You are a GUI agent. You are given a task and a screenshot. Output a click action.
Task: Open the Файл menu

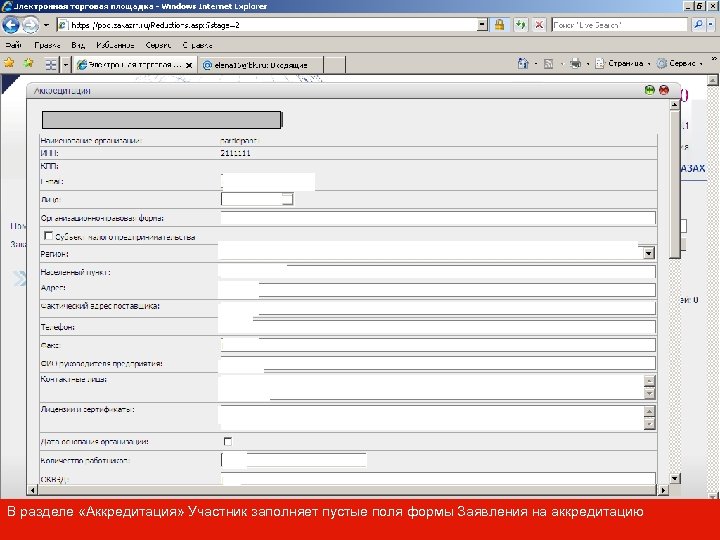coord(13,45)
